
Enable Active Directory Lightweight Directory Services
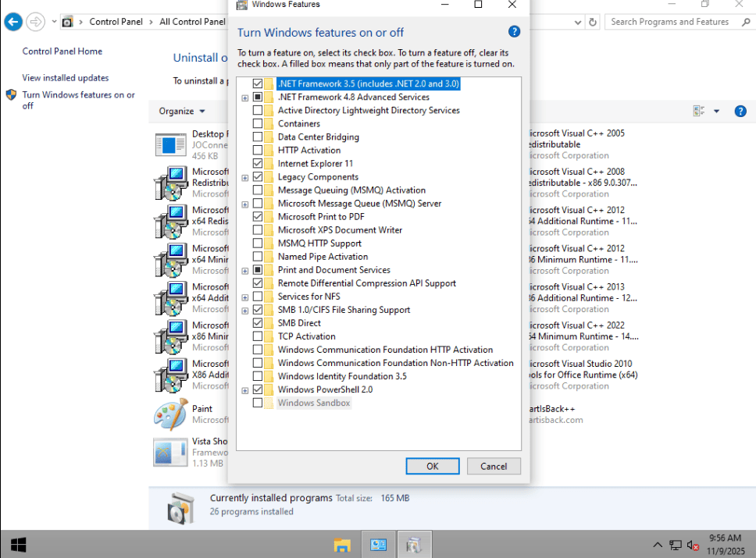point(258,110)
